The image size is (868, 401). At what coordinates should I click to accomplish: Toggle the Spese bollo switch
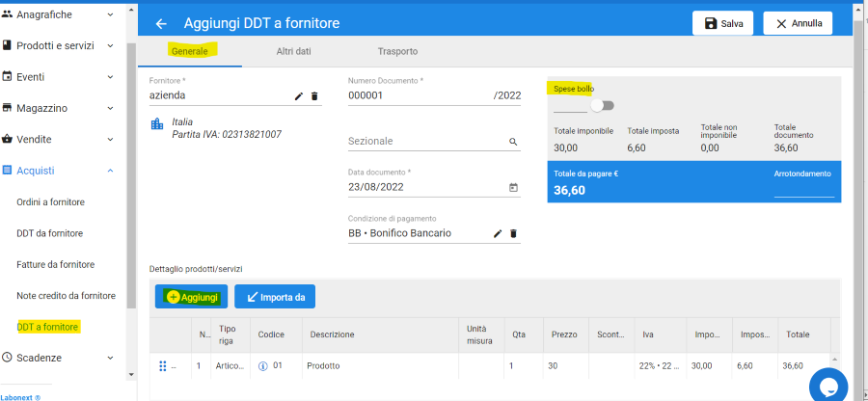pos(602,105)
